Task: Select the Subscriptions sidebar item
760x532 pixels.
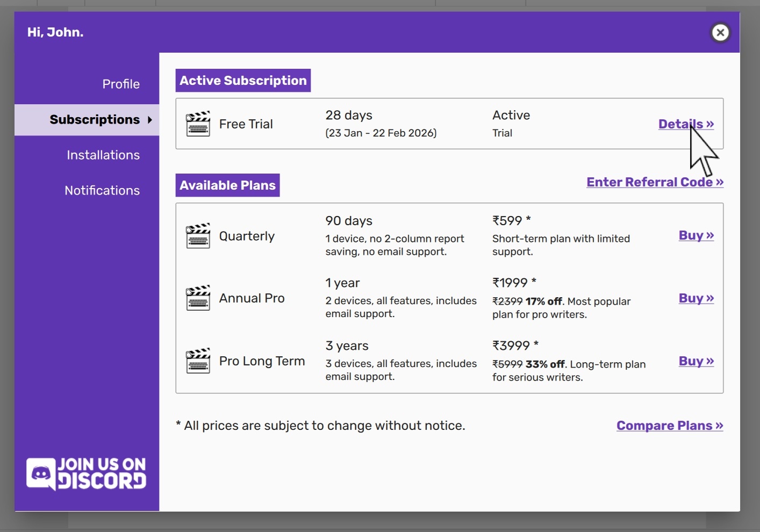Action: 95,120
